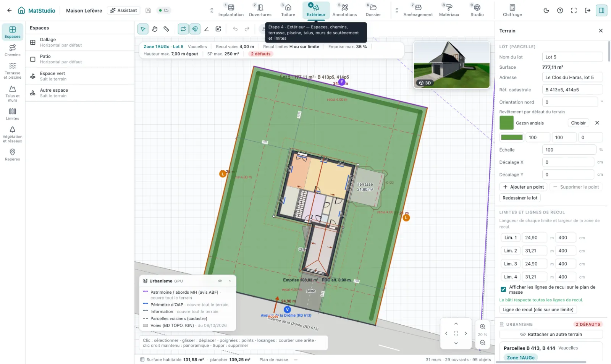Viewport: 611px width, 364px height.
Task: Open the Toiture step tab
Action: pyautogui.click(x=288, y=10)
